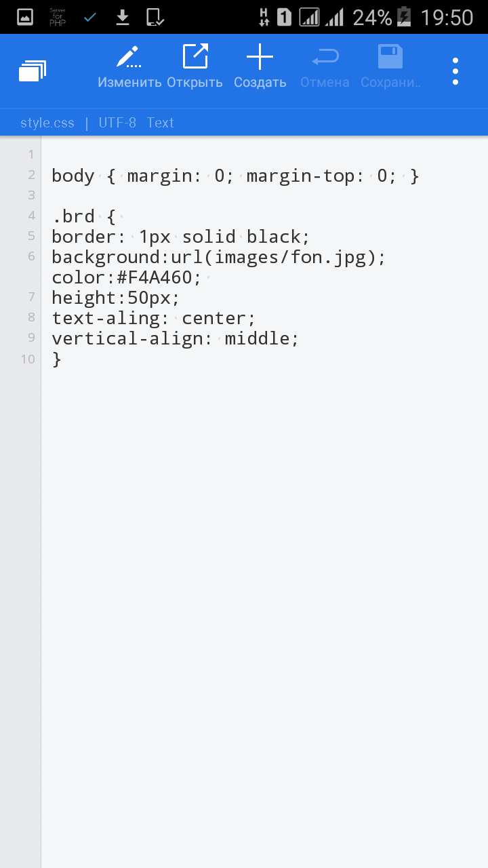
Task: Tap the Сохранить floppy disk icon
Action: coord(390,58)
